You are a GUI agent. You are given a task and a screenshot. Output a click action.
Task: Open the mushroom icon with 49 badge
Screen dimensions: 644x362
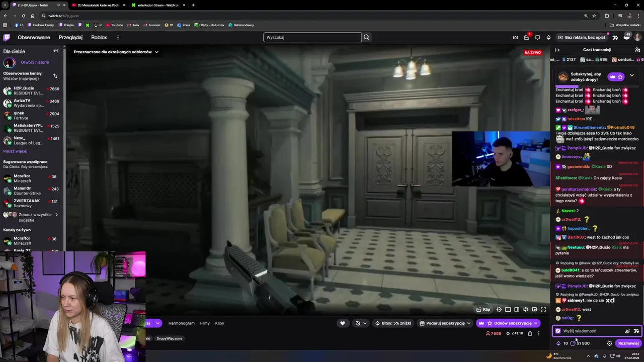pyautogui.click(x=626, y=37)
